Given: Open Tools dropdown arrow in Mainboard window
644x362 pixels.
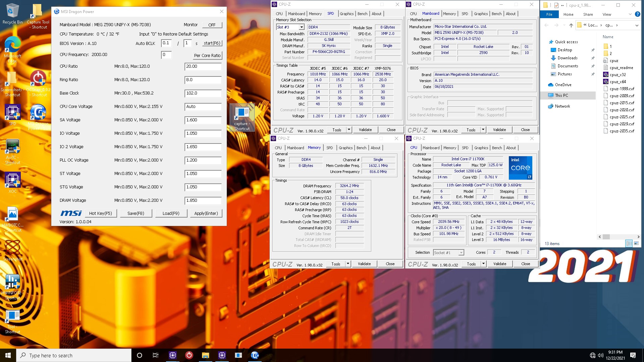Looking at the screenshot, I should point(483,130).
